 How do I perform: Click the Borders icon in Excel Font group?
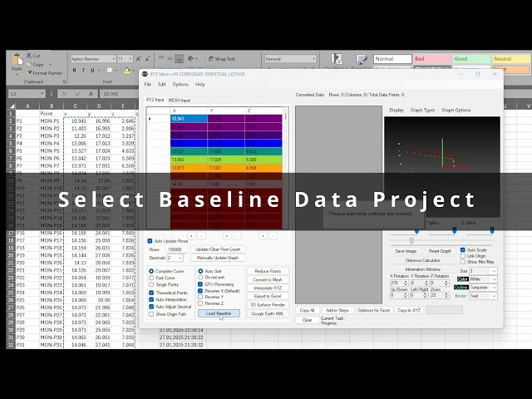(109, 70)
